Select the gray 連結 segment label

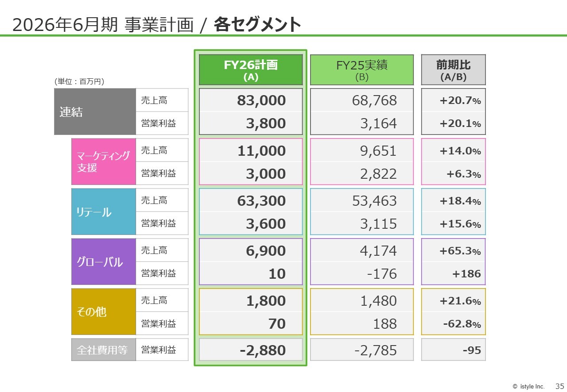tap(95, 111)
